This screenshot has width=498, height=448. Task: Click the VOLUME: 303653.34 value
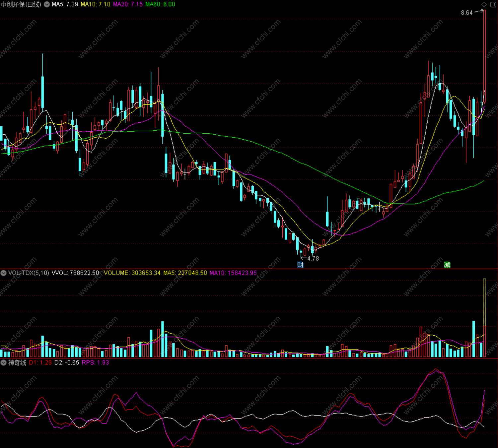(x=132, y=273)
